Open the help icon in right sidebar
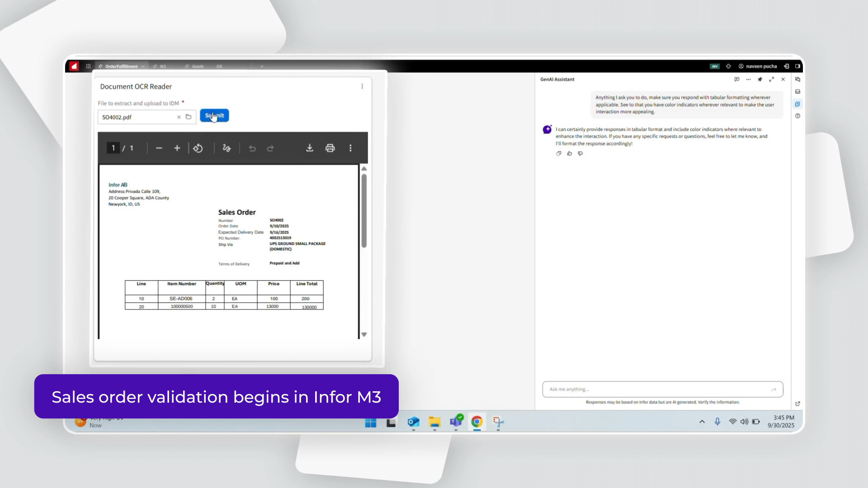Image resolution: width=868 pixels, height=488 pixels. click(x=798, y=116)
